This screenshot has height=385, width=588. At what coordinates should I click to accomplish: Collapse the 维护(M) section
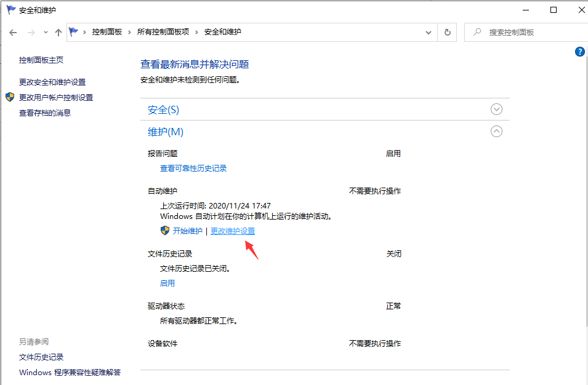coord(496,131)
